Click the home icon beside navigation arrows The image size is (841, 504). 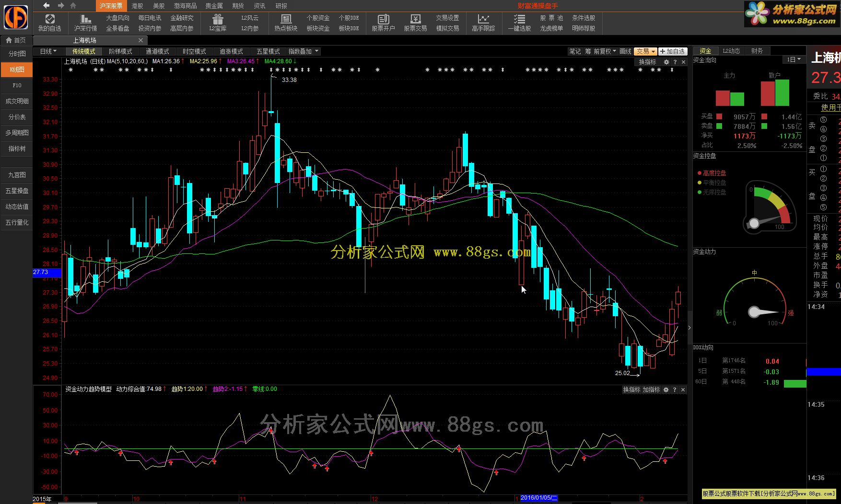click(x=73, y=6)
